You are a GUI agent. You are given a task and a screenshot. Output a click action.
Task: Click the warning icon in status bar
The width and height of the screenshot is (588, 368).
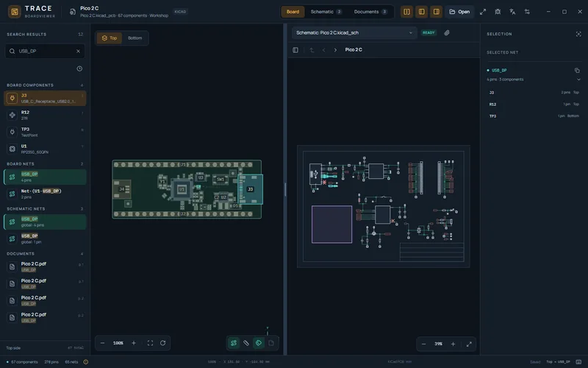pyautogui.click(x=86, y=362)
